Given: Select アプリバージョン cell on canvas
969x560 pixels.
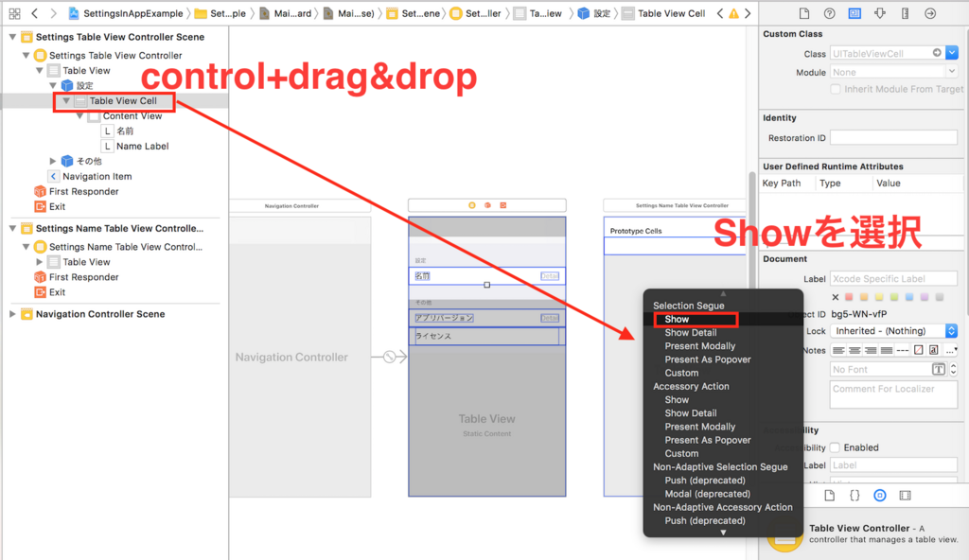Looking at the screenshot, I should pos(487,318).
